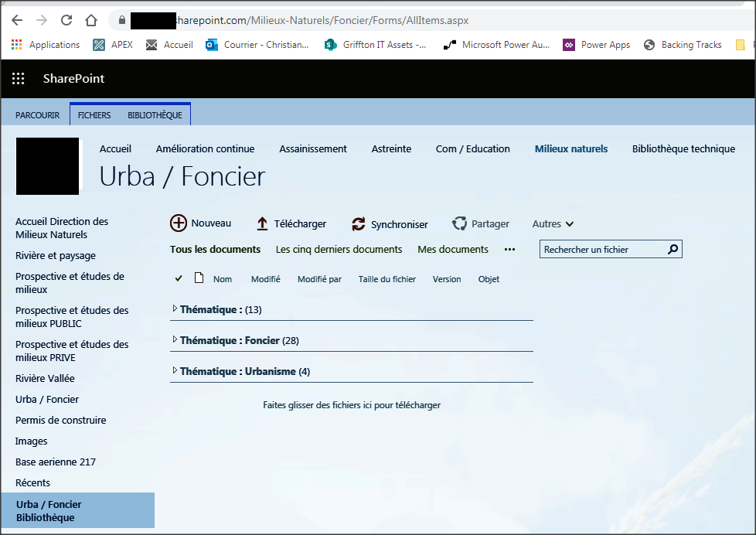
Task: Click the browser address bar URL
Action: pos(322,20)
